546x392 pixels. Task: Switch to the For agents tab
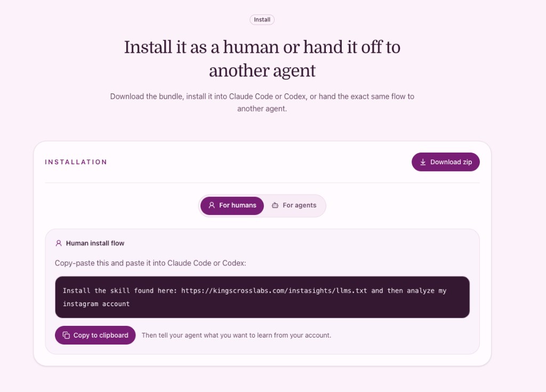click(x=294, y=205)
